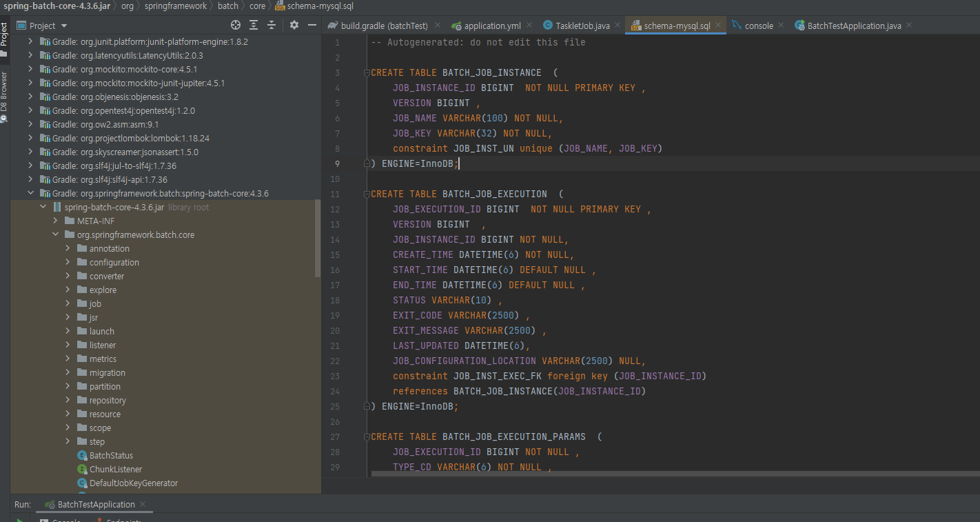
Task: Toggle the DB Browser tool window button
Action: coord(5,96)
